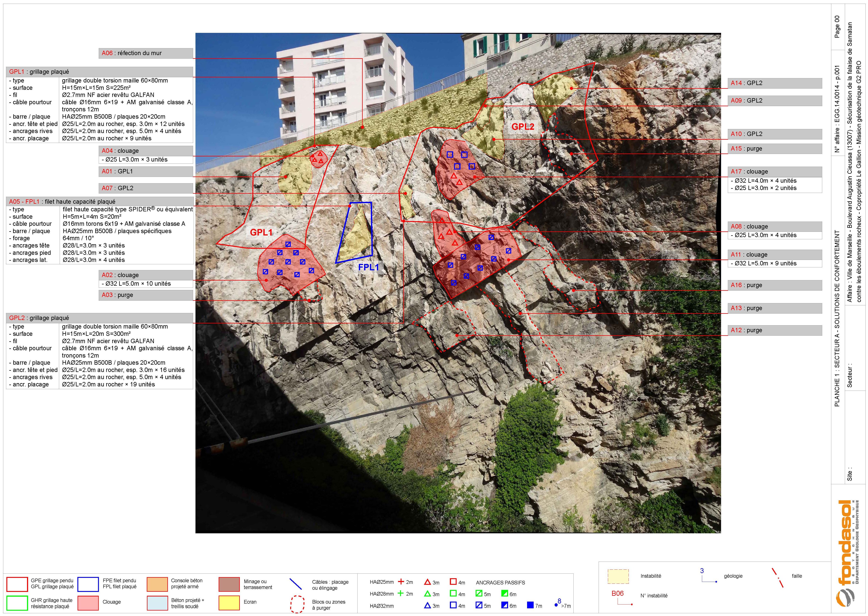868x616 pixels.
Task: Click the pink Clouage legend swatch
Action: tap(88, 603)
